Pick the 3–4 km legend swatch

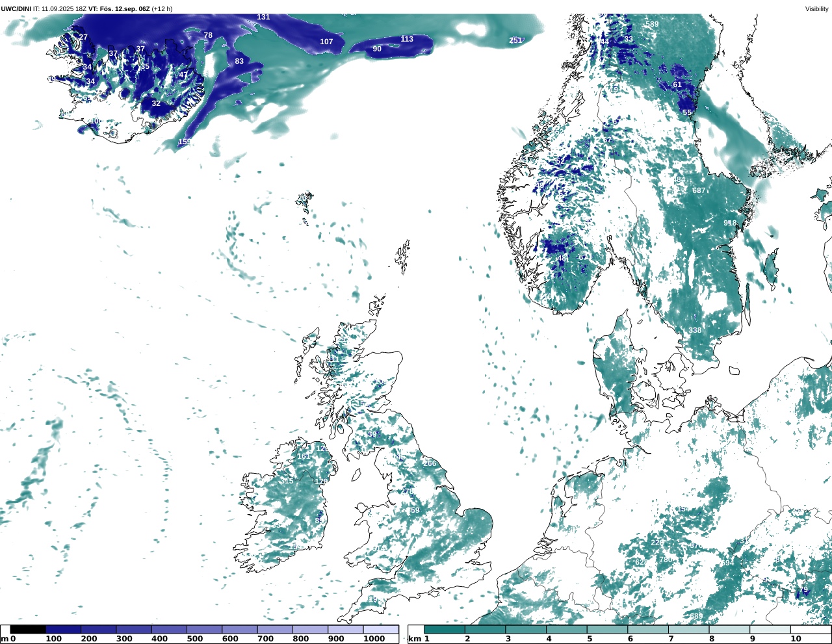point(526,629)
